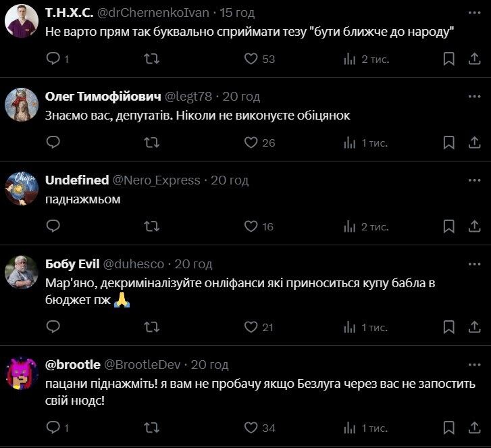Image resolution: width=491 pixels, height=448 pixels.
Task: Share the Бобу Evil tweet
Action: [x=474, y=327]
